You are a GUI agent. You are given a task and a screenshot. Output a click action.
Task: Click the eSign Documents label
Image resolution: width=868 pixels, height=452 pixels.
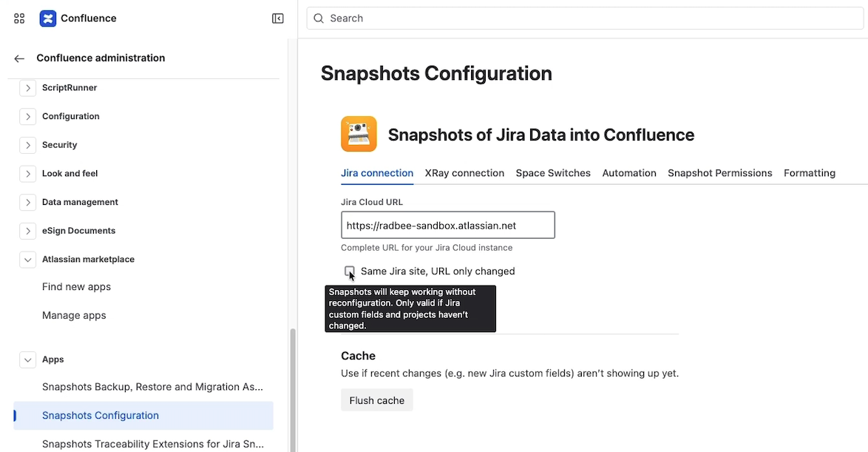pos(78,231)
